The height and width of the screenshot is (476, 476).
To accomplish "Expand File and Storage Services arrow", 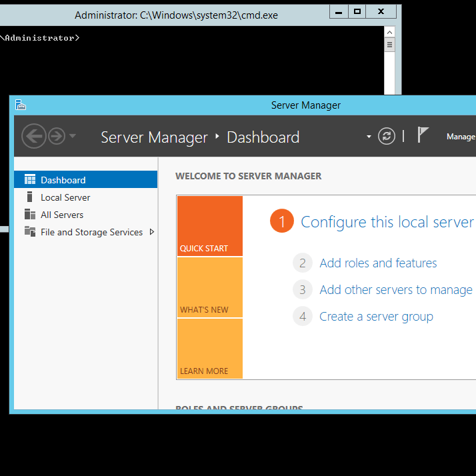I will (x=152, y=232).
